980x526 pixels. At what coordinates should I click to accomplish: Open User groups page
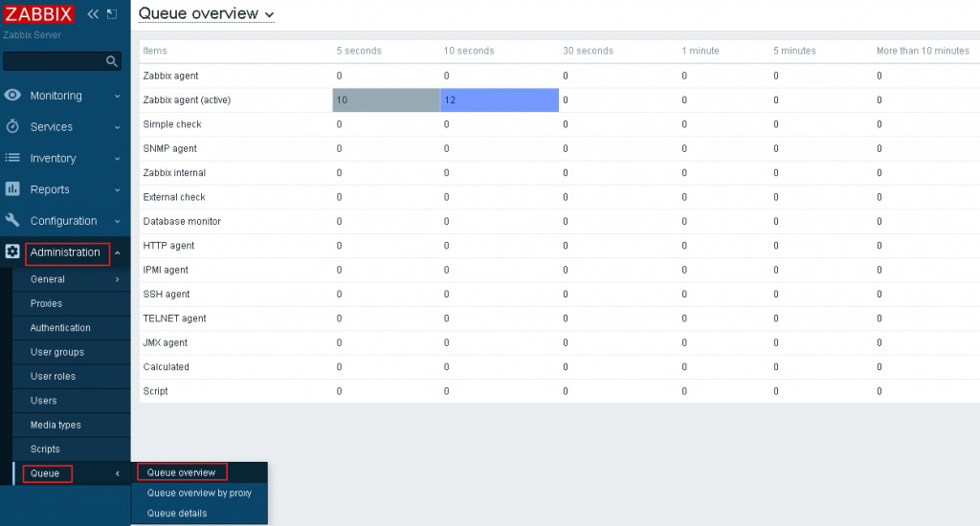click(x=56, y=352)
